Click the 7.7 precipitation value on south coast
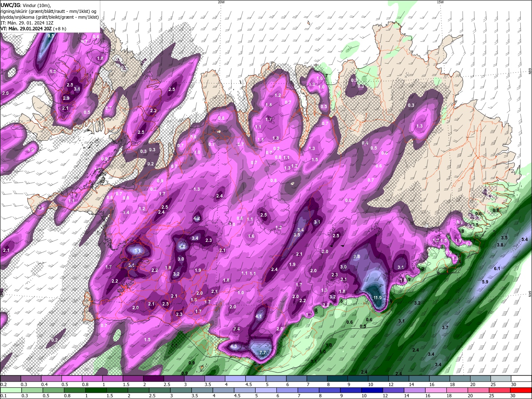532x399 pixels. (262, 352)
